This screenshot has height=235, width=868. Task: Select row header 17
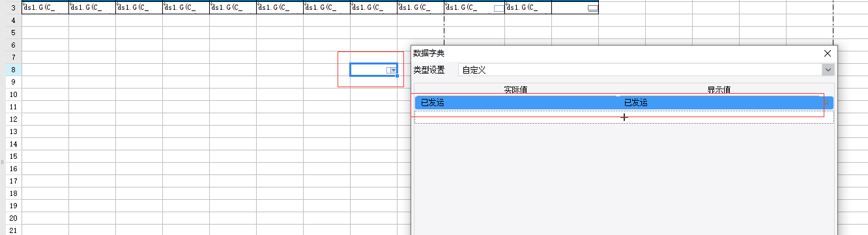pos(14,181)
